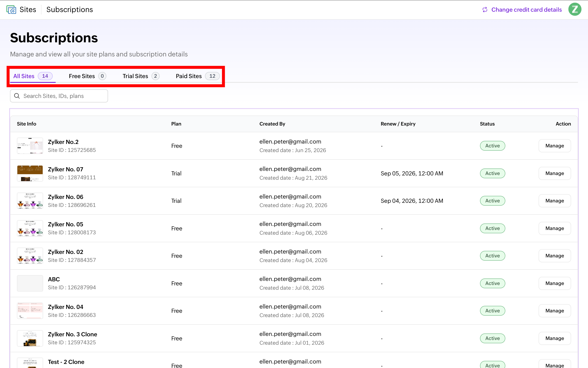Click the search magnifier icon
This screenshot has height=368, width=588.
pos(17,96)
